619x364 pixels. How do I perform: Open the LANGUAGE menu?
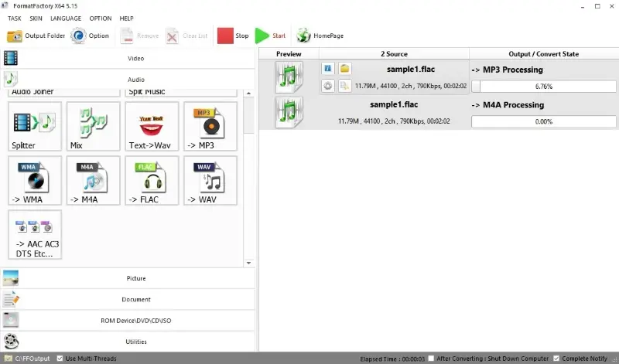(66, 19)
